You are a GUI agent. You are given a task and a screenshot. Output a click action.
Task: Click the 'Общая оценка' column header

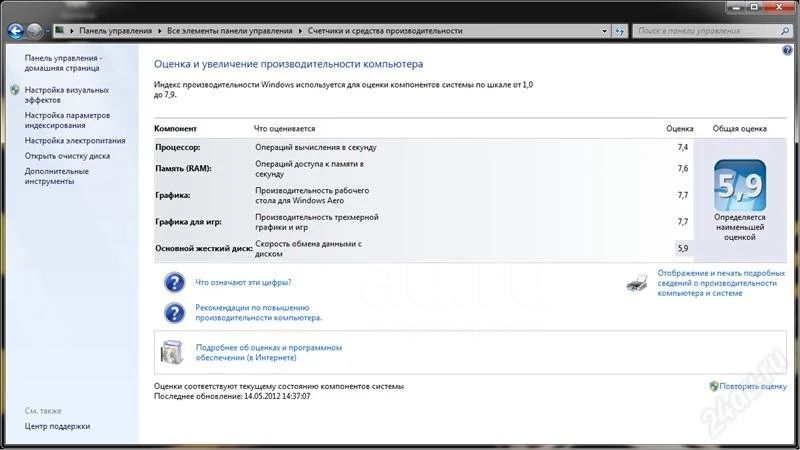click(739, 129)
